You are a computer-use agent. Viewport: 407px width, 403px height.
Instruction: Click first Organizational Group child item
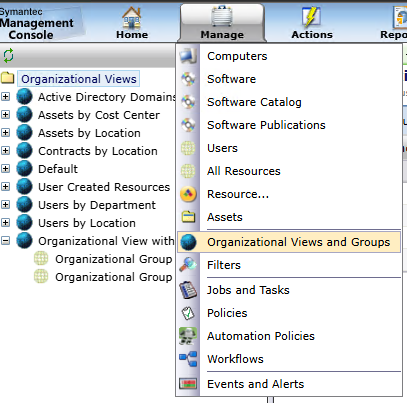click(x=114, y=259)
